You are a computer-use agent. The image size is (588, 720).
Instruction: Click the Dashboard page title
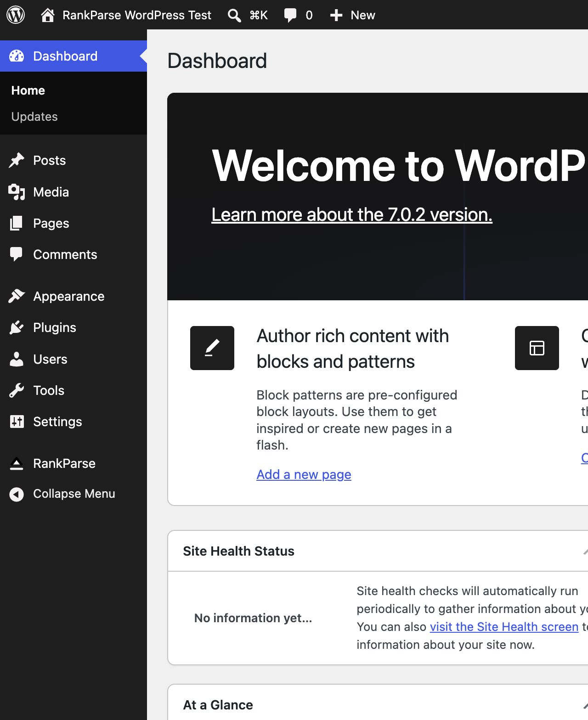217,61
